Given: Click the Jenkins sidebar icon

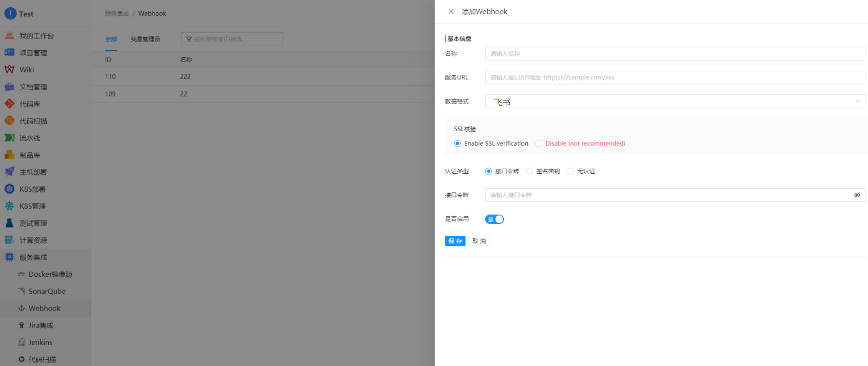Looking at the screenshot, I should 22,342.
